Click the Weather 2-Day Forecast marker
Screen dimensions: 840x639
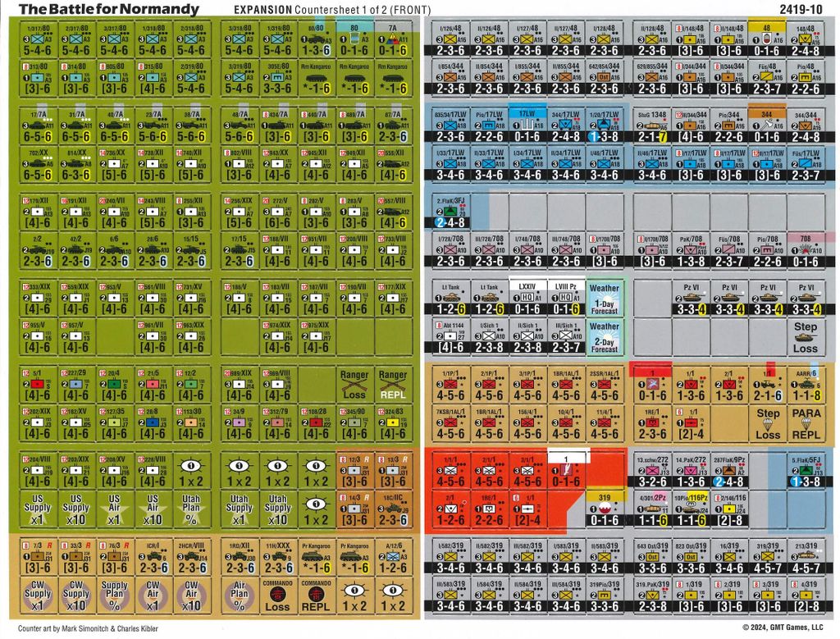coord(605,336)
